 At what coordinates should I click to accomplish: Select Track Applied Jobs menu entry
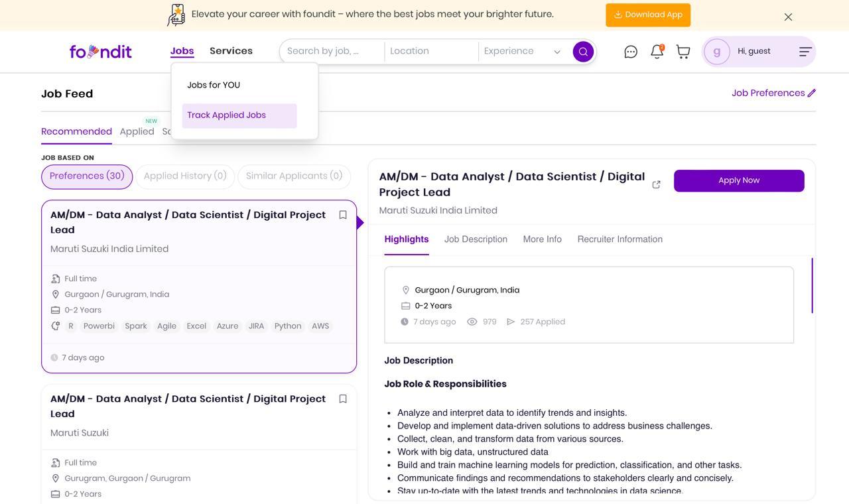(239, 115)
